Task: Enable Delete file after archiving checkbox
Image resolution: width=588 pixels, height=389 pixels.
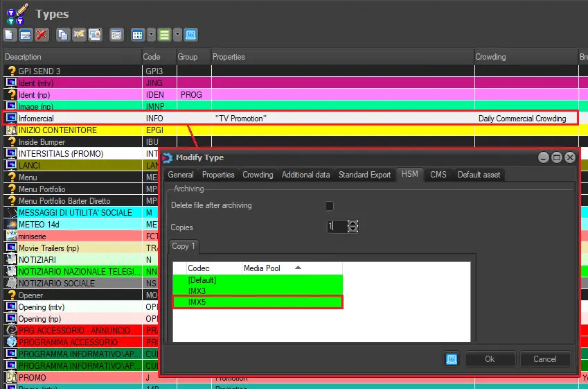Action: pos(330,206)
